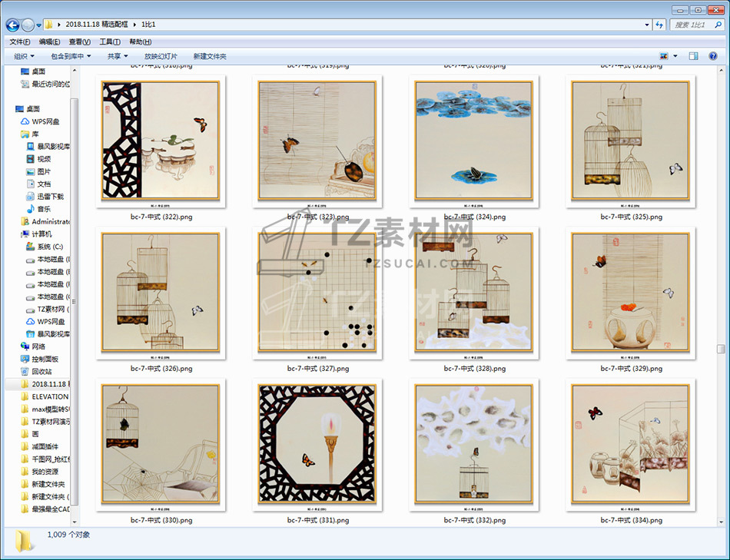Select thumbnail bc-7-中式 (328).png
Image resolution: width=730 pixels, height=560 pixels.
pos(474,293)
